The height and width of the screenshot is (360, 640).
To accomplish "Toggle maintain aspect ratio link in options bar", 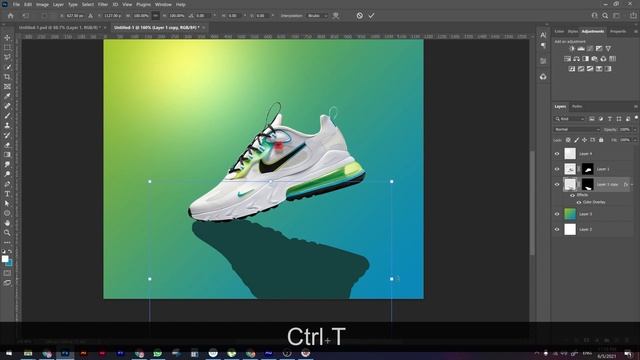I will coord(156,16).
